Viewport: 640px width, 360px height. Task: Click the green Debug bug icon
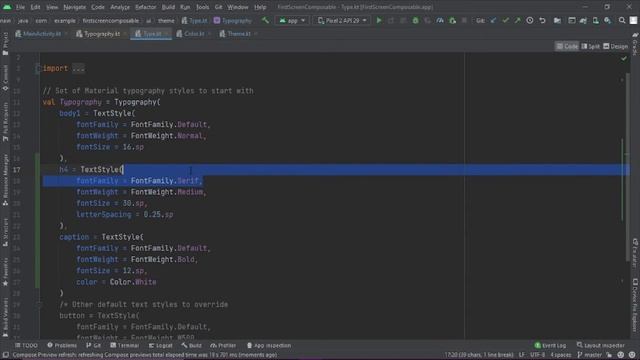click(x=415, y=20)
